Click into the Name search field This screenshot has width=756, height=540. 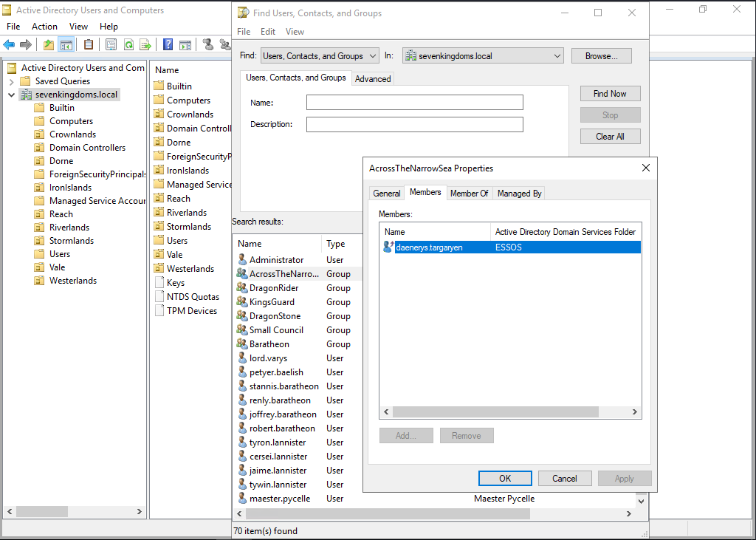pyautogui.click(x=414, y=103)
